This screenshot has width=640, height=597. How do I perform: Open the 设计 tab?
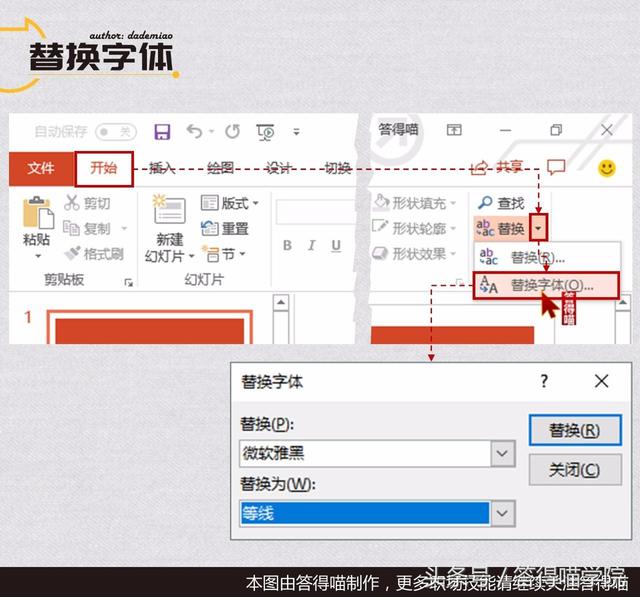(x=279, y=169)
